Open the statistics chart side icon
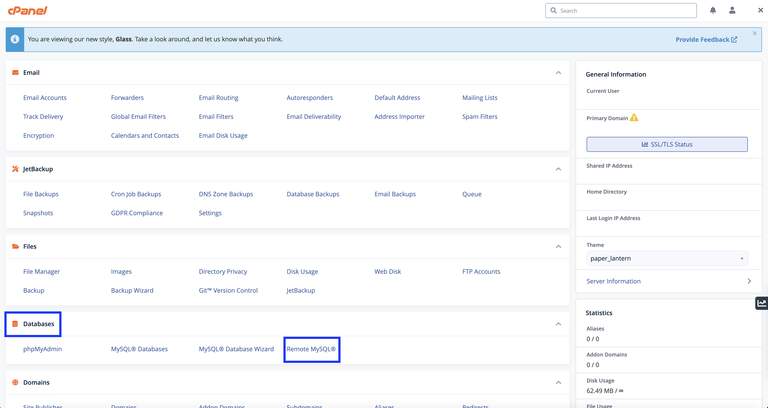Image resolution: width=768 pixels, height=408 pixels. pyautogui.click(x=761, y=304)
